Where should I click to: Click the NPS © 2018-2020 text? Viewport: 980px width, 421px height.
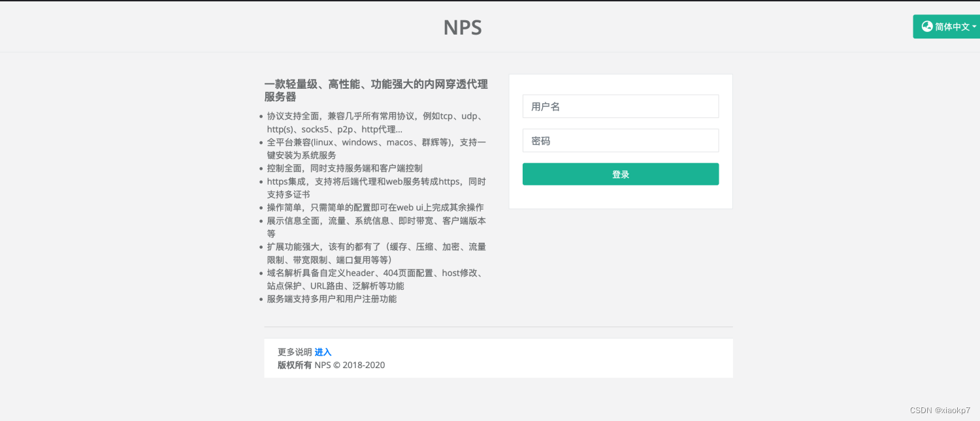point(350,365)
